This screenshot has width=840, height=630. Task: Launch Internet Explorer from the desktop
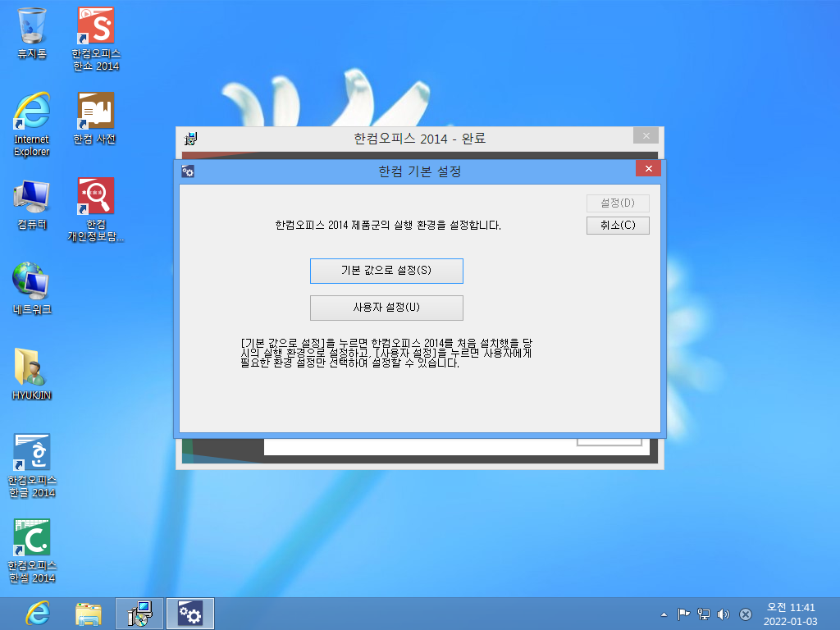click(32, 125)
